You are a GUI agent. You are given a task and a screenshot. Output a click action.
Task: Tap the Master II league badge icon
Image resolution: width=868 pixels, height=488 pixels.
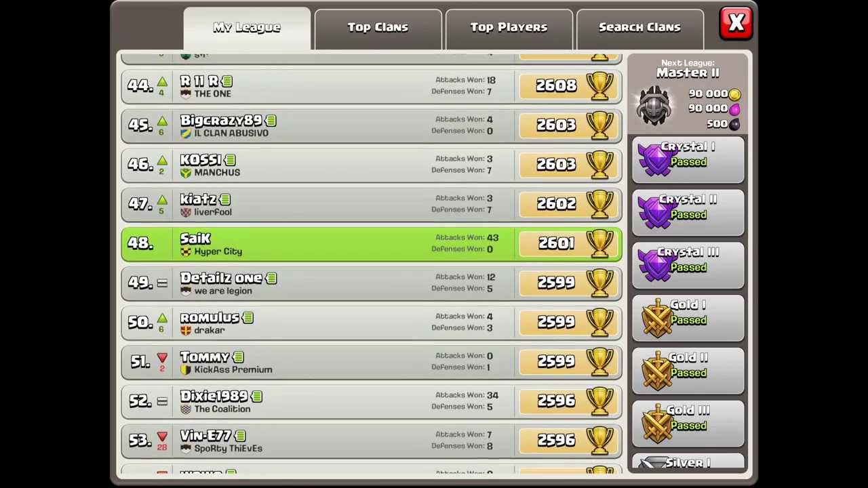pyautogui.click(x=654, y=106)
